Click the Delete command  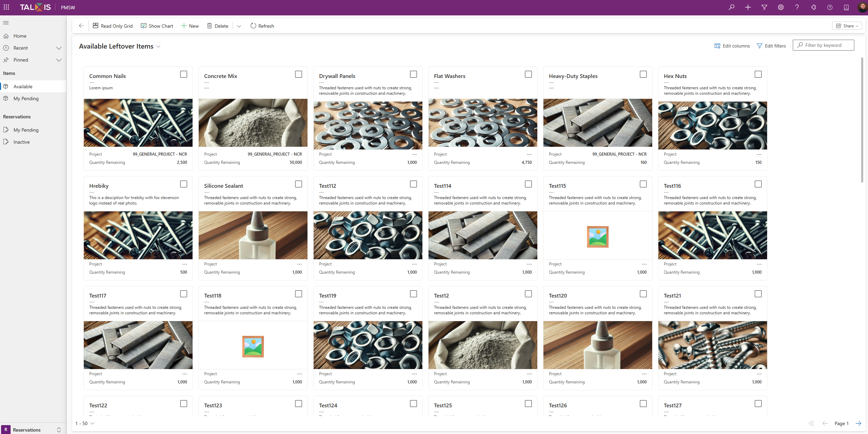218,26
